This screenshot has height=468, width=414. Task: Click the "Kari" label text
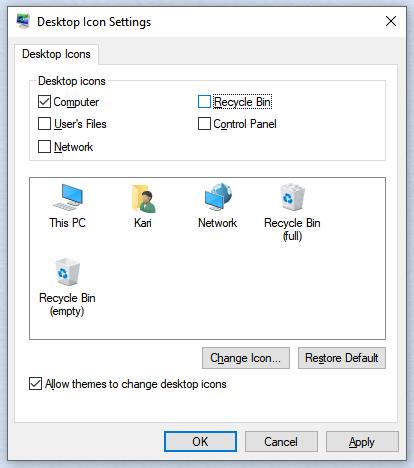pyautogui.click(x=143, y=223)
